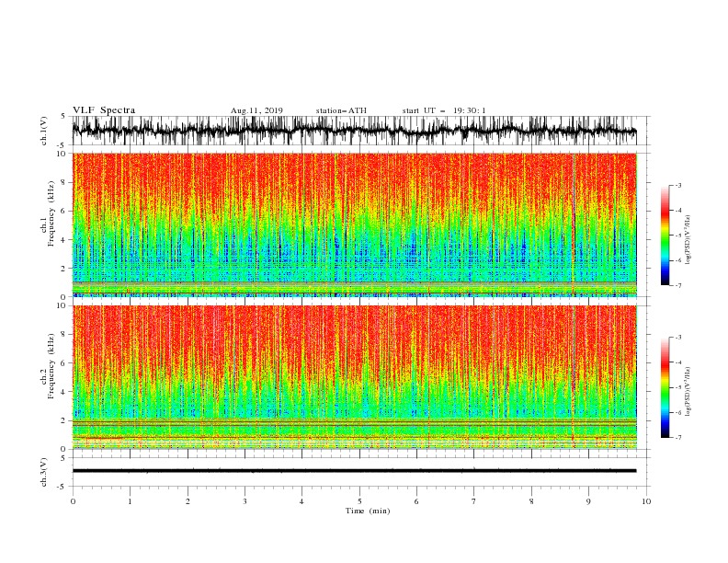Viewport: 728px width, 563px height.
Task: Click time axis tick label '8'
Action: (x=531, y=501)
